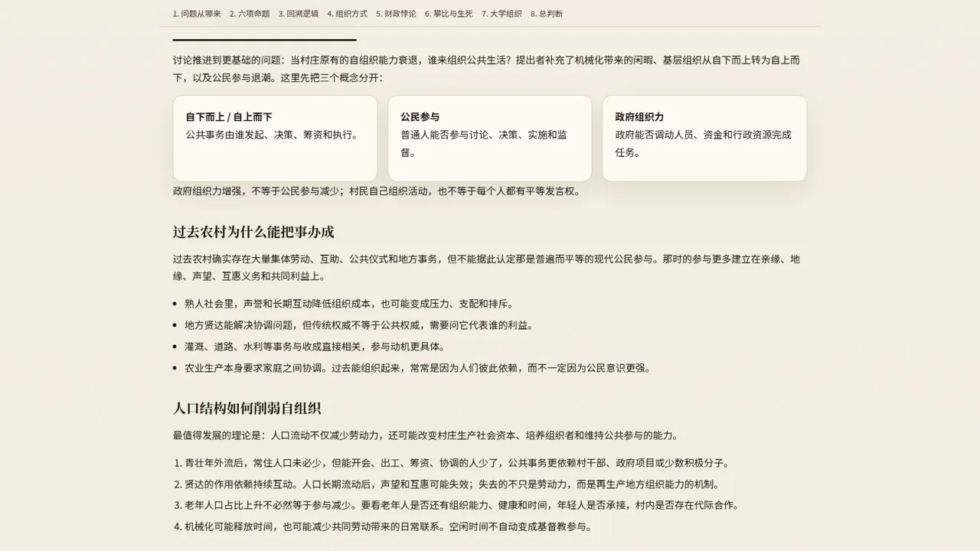Click the description starting '政府能否调动人员'
Screen dimensions: 980x551
tap(704, 143)
